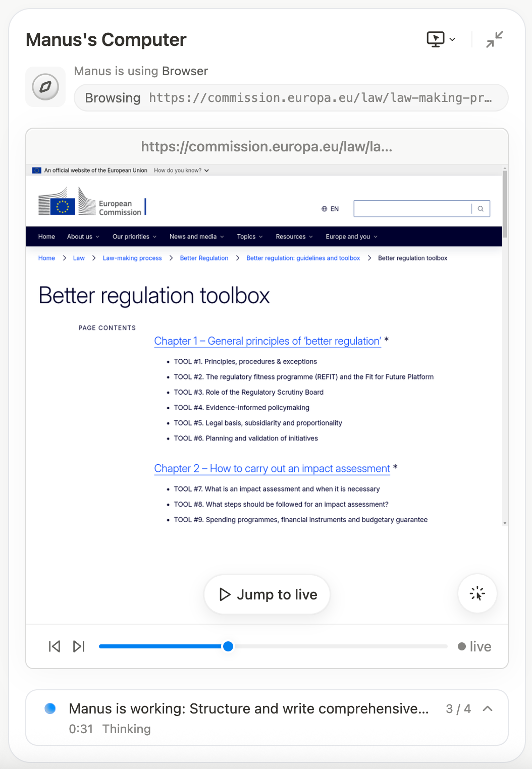Click TOOL #7 impact assessment item
The width and height of the screenshot is (532, 769).
pyautogui.click(x=277, y=489)
